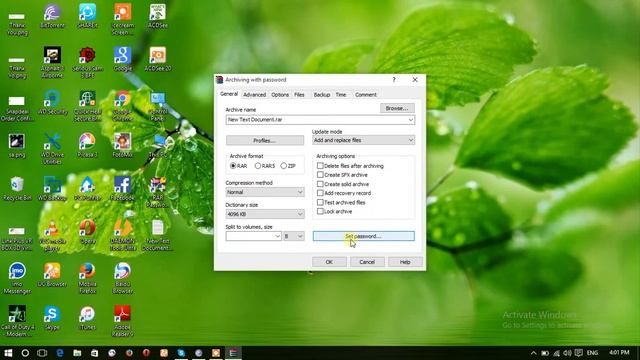
Task: Select the New Text Document desktop file
Action: click(x=158, y=236)
